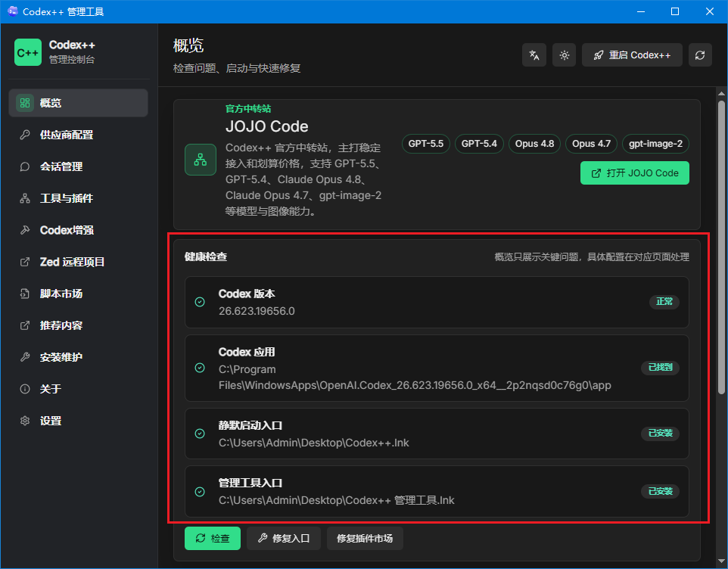The image size is (728, 569).
Task: Click the path C:\Users\Admin\Desktop\Codex++.lnk
Action: 314,443
